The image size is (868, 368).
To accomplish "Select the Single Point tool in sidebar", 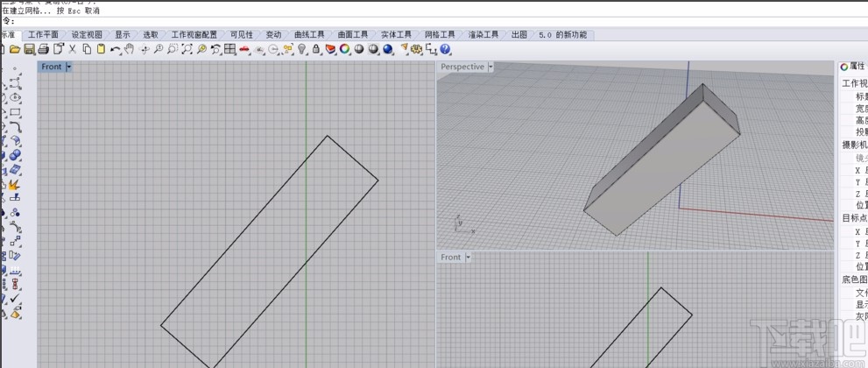I will click(x=15, y=70).
